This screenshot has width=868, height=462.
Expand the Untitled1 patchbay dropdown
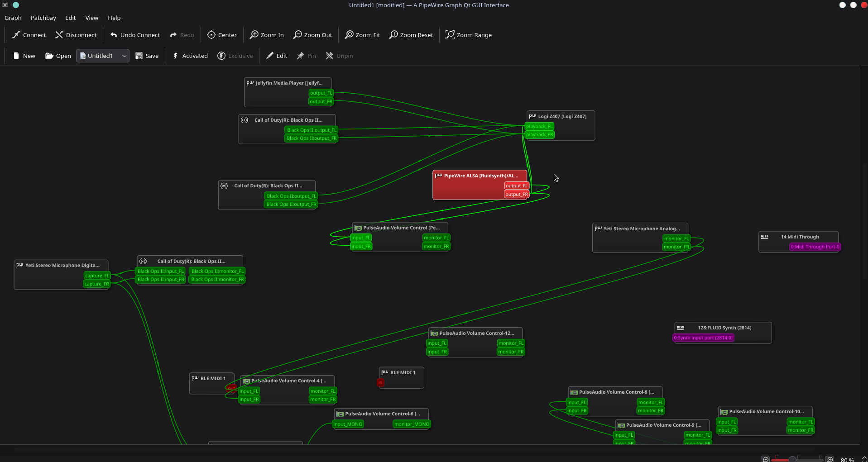tap(124, 56)
